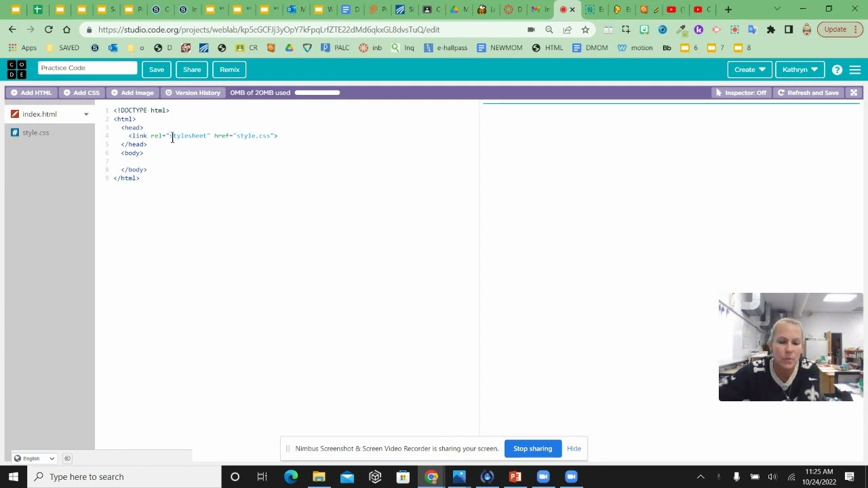The width and height of the screenshot is (868, 488).
Task: Add an image to the project
Action: (132, 93)
